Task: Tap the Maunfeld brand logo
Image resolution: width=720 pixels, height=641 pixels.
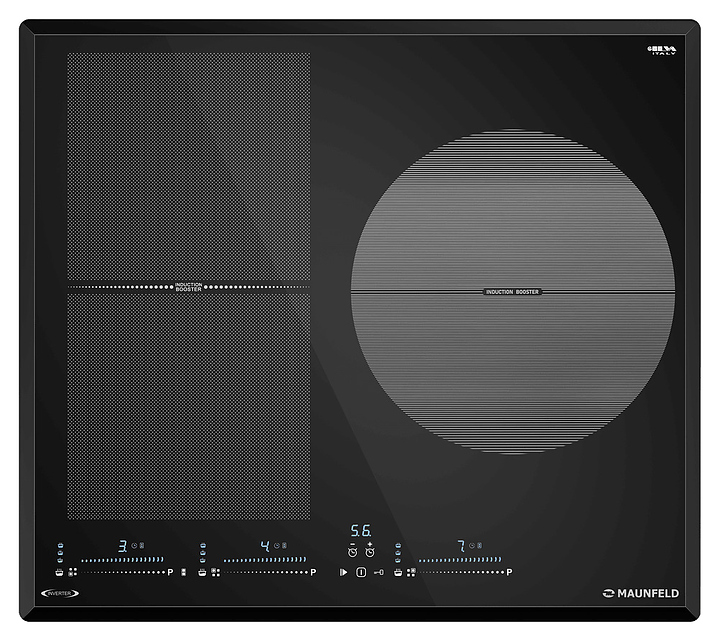Action: [640, 593]
